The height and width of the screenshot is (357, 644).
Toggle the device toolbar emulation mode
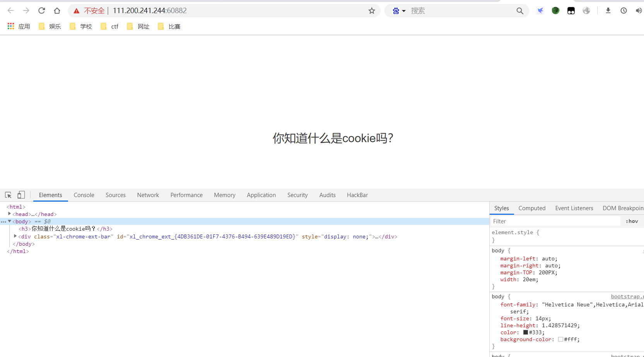click(21, 195)
